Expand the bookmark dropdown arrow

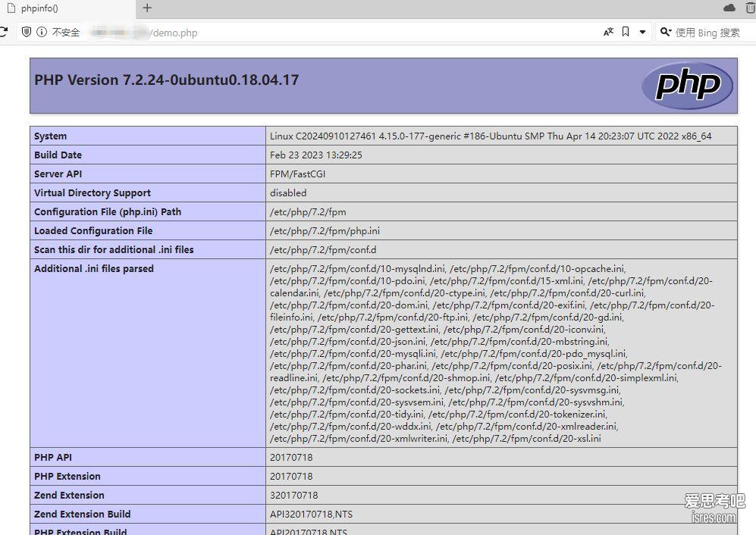(x=642, y=33)
